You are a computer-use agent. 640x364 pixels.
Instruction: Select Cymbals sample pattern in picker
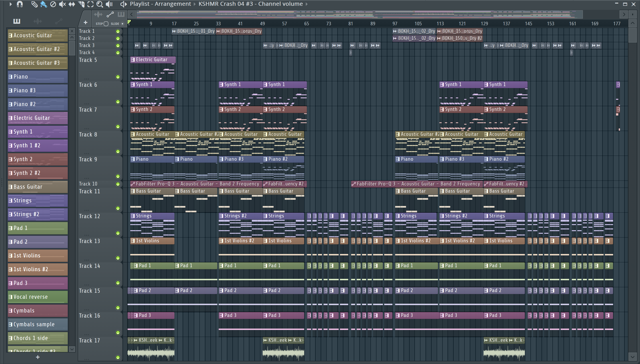(x=38, y=324)
